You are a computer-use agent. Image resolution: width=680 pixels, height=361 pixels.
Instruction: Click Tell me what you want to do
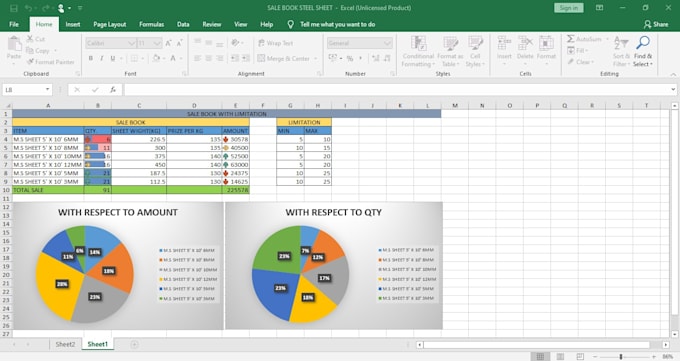[x=337, y=24]
